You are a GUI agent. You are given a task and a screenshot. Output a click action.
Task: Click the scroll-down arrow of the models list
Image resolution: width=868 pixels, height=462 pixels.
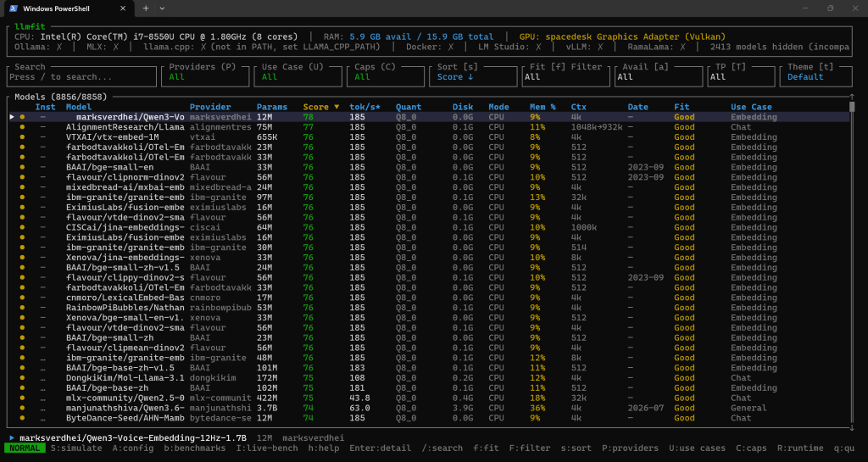click(x=852, y=428)
